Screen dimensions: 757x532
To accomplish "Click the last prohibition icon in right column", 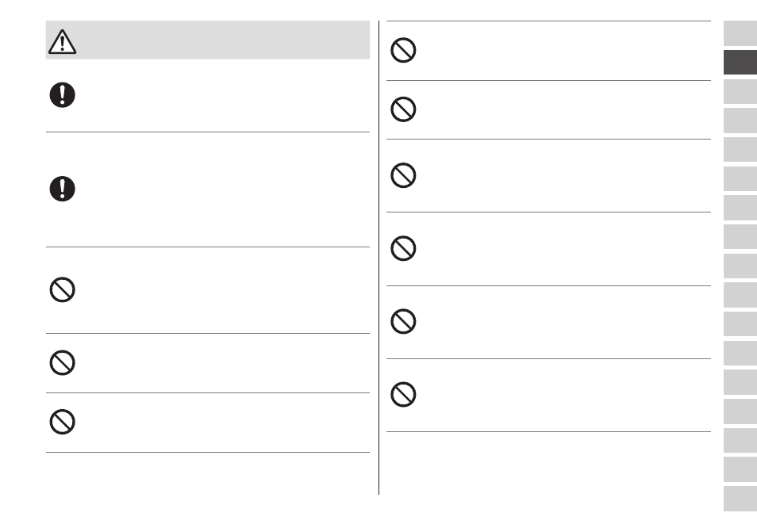I will coord(403,395).
